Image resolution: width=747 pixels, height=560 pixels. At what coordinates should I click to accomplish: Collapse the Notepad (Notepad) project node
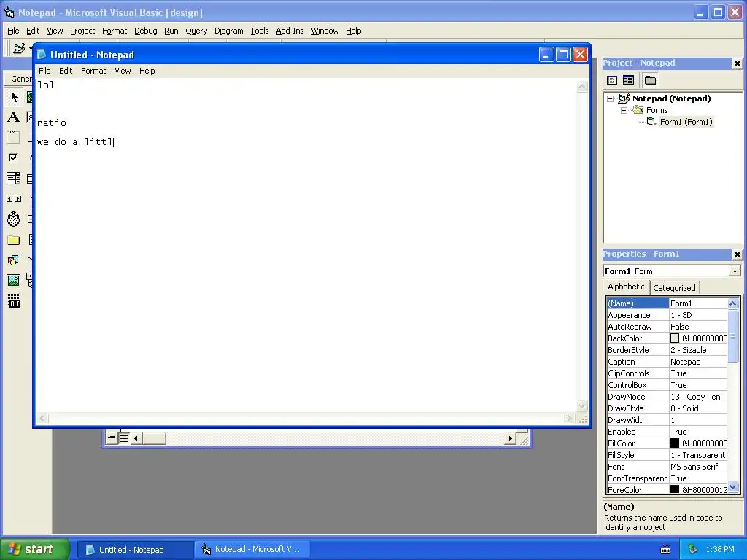[x=611, y=98]
